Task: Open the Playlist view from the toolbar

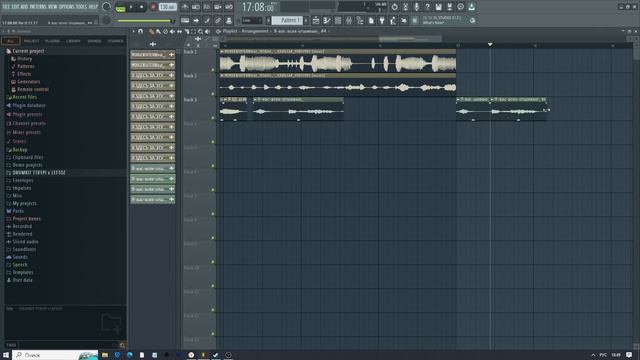Action: click(316, 20)
